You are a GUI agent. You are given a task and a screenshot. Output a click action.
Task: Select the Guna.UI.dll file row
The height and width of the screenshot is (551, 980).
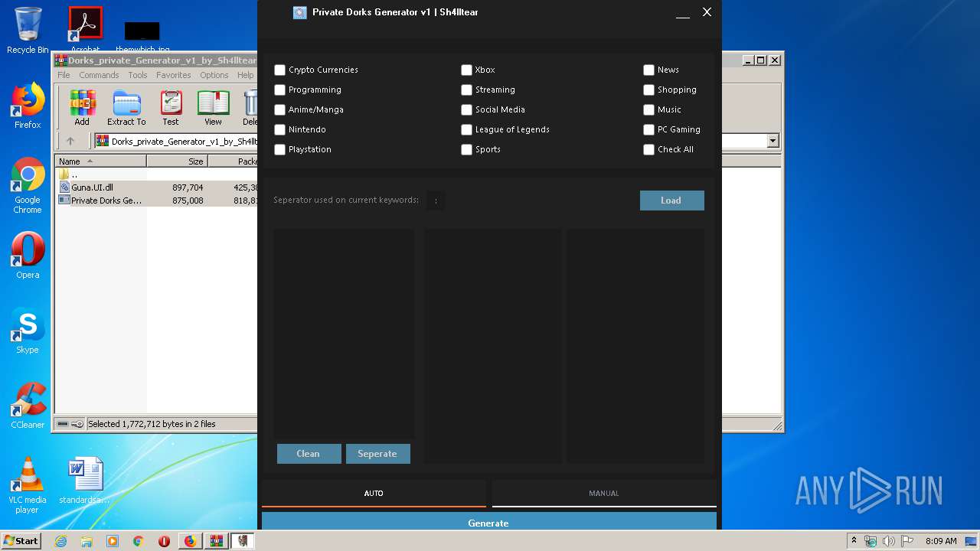coord(157,187)
